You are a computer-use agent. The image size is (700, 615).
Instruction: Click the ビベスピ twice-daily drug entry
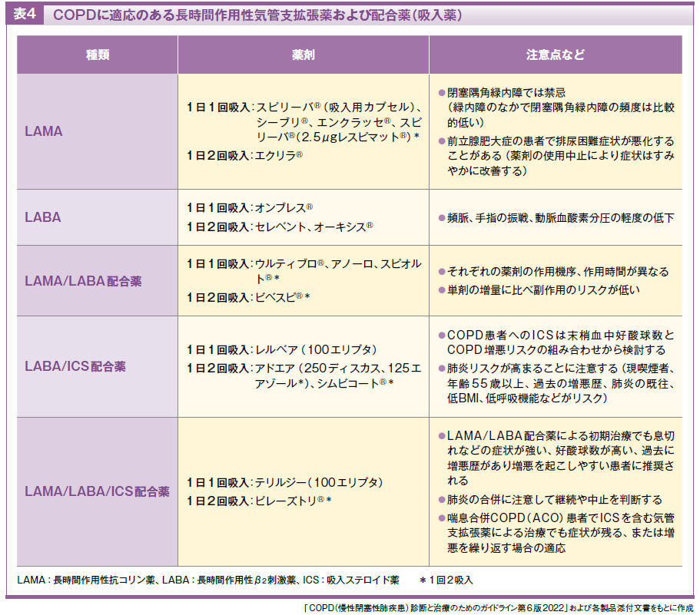(282, 296)
